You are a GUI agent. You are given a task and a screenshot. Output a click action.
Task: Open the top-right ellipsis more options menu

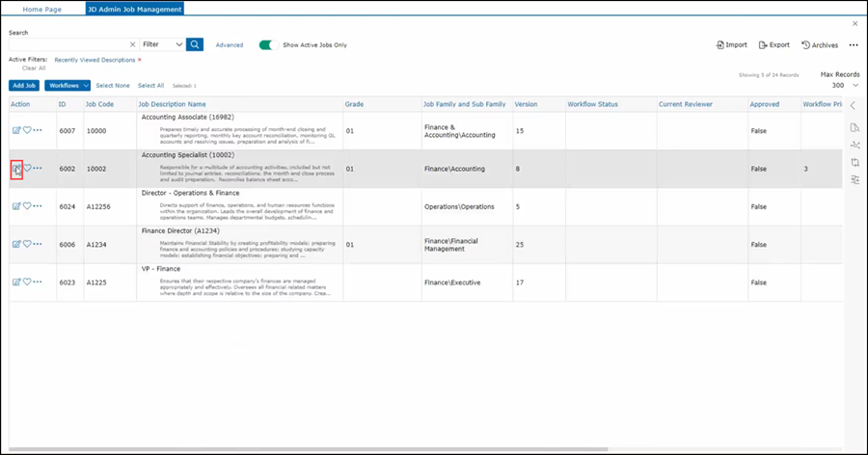(x=853, y=44)
